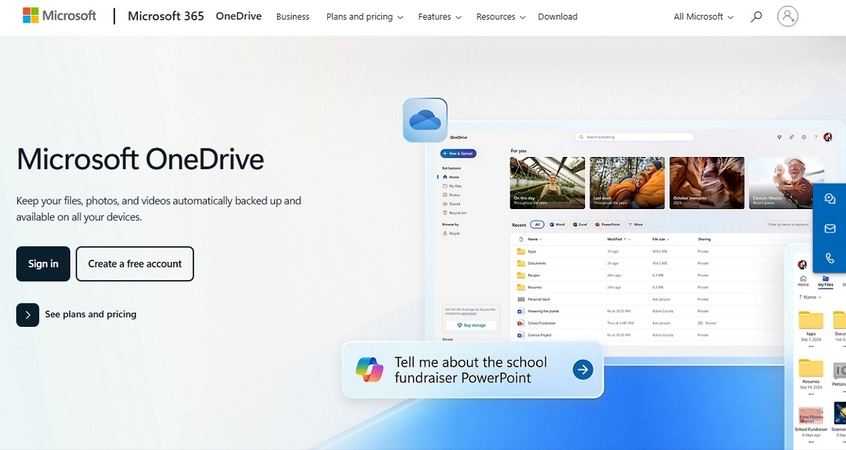Click the Search everything box in the preview
The image size is (846, 450).
coord(634,137)
